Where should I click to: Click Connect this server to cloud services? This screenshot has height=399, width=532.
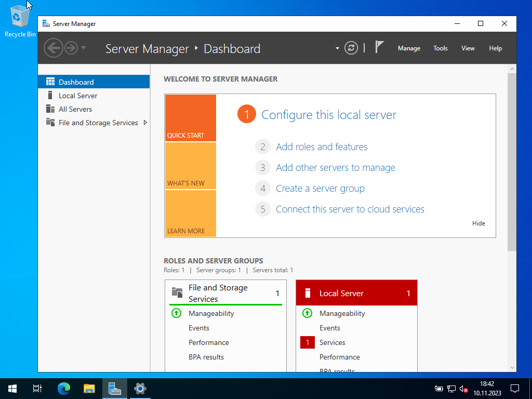[x=350, y=209]
